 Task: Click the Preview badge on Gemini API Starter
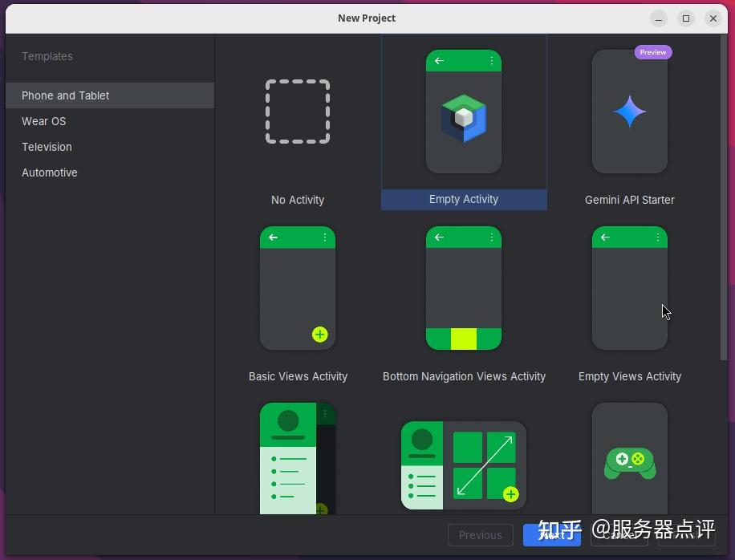[x=652, y=52]
